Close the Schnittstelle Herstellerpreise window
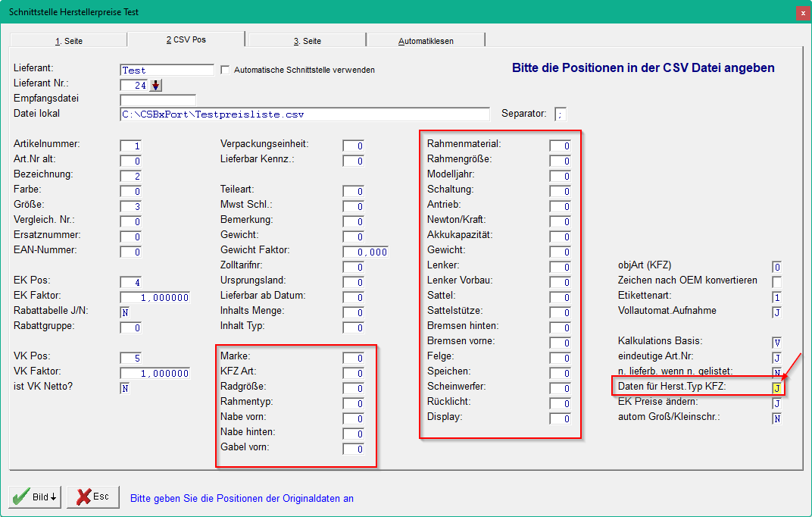 point(803,13)
